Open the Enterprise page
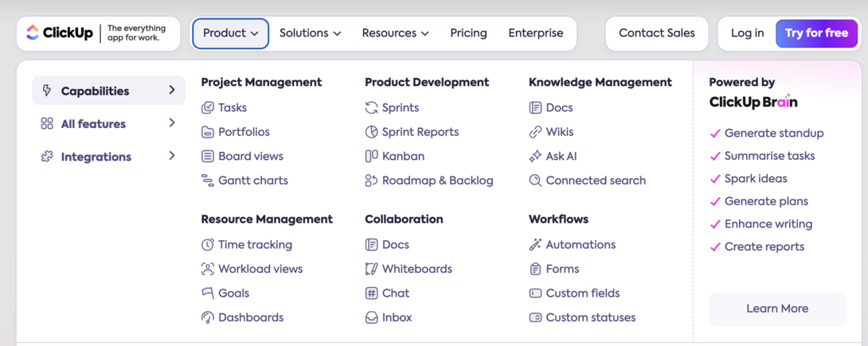 (x=536, y=33)
